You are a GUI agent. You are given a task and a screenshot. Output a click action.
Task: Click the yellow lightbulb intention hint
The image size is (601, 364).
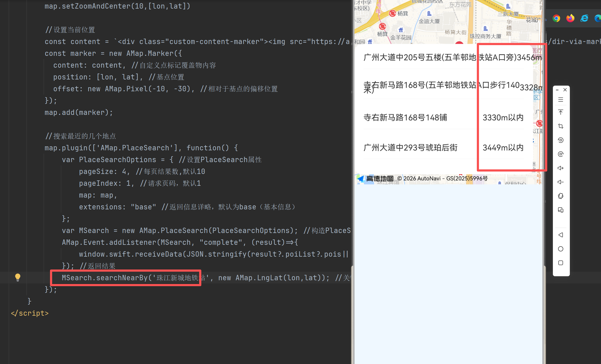pyautogui.click(x=18, y=277)
